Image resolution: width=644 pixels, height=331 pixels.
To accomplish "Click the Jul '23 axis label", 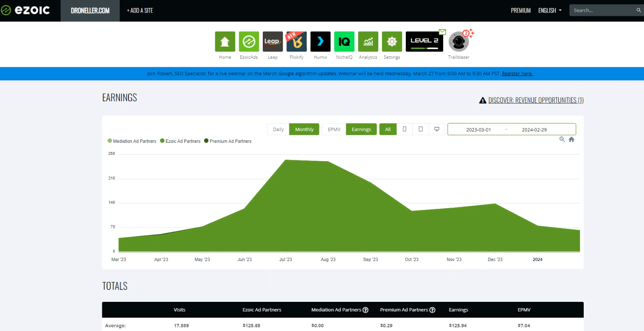I will [286, 259].
